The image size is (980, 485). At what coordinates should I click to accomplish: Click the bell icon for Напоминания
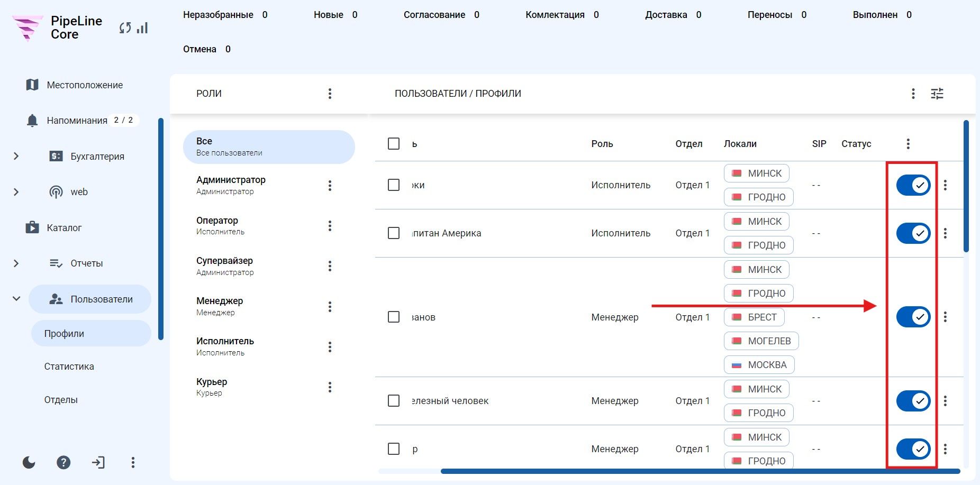coord(32,120)
